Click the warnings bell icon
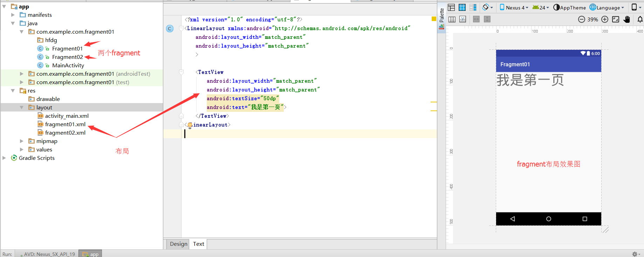The image size is (644, 257). pyautogui.click(x=640, y=19)
